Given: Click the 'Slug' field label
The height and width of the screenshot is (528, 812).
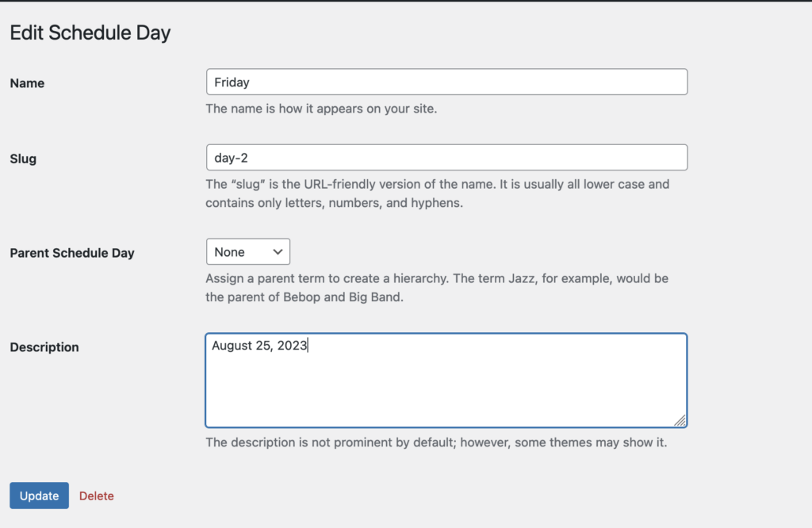Looking at the screenshot, I should point(23,159).
